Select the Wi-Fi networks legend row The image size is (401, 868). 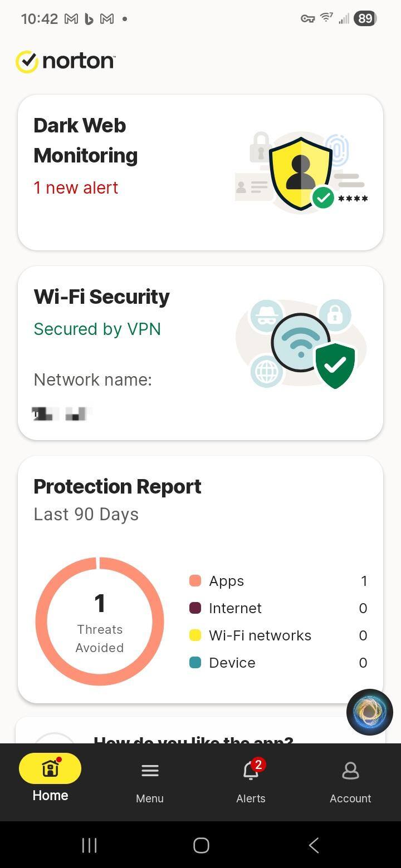(278, 635)
